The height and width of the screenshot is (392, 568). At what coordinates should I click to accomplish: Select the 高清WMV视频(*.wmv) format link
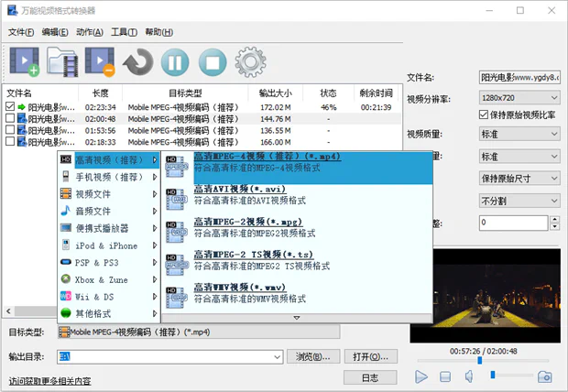point(240,288)
